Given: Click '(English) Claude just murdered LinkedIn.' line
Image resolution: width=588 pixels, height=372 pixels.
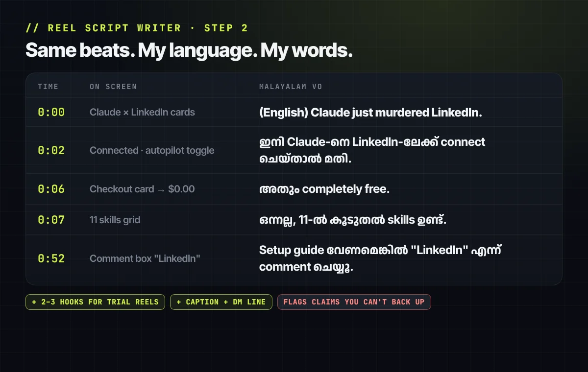Looking at the screenshot, I should click(x=370, y=112).
